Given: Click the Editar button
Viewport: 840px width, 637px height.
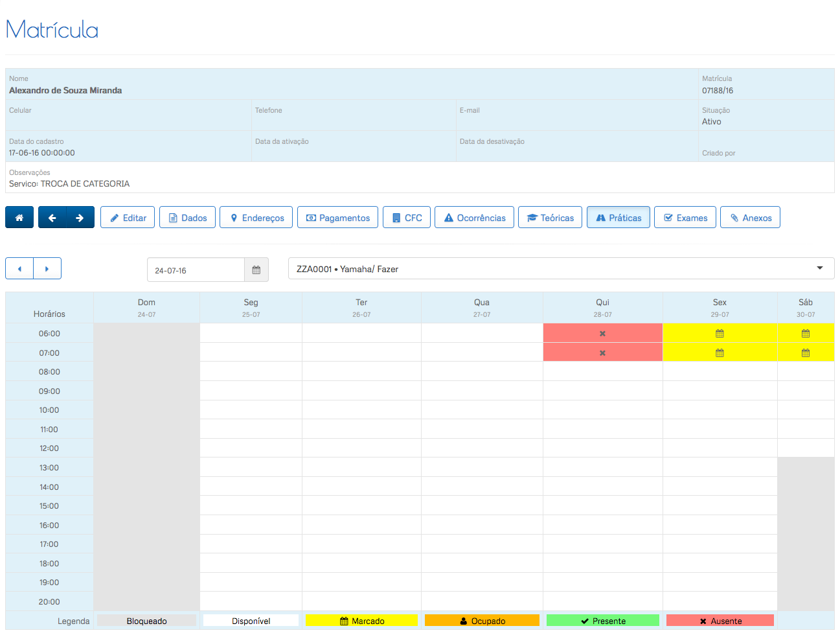Looking at the screenshot, I should point(128,218).
